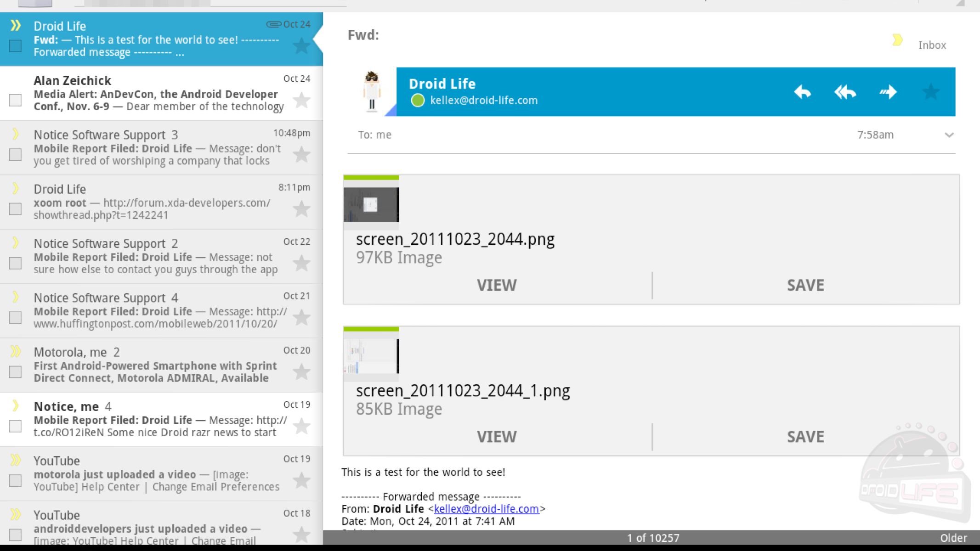Open thumbnail of screen_20111023_2044_1.png
The height and width of the screenshot is (551, 980).
(371, 356)
